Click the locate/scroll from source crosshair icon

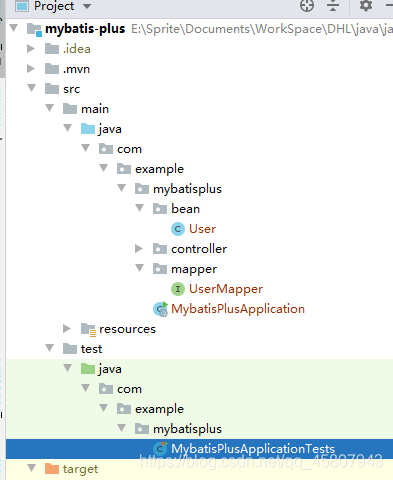(307, 6)
